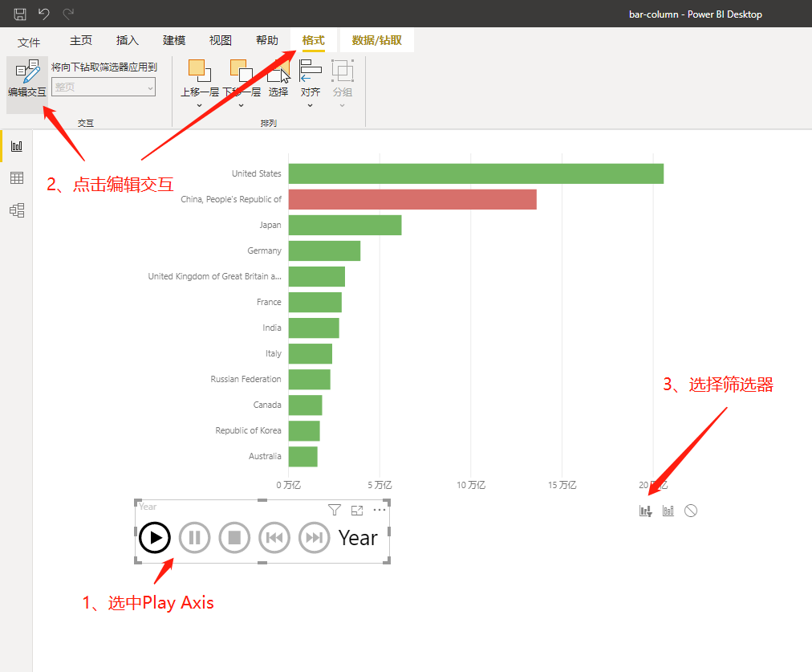Open the Model relationships view icon
The height and width of the screenshot is (672, 812).
coord(17,210)
